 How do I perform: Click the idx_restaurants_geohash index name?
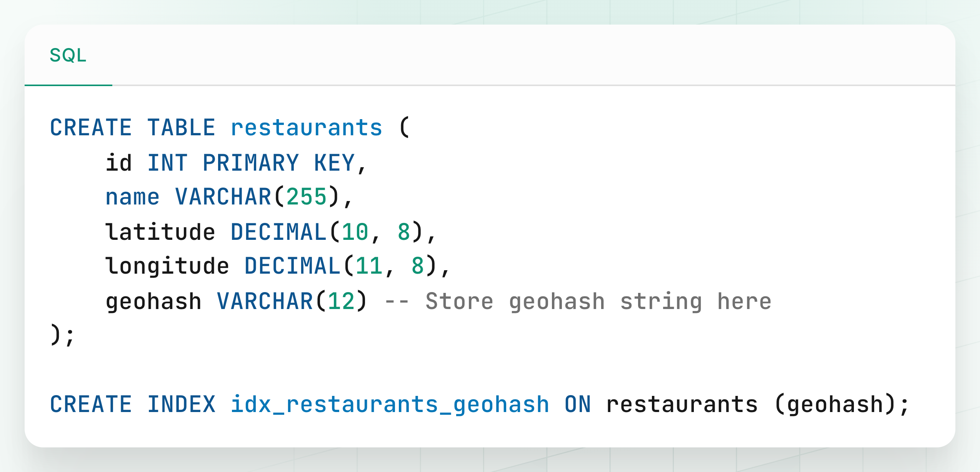tap(390, 404)
